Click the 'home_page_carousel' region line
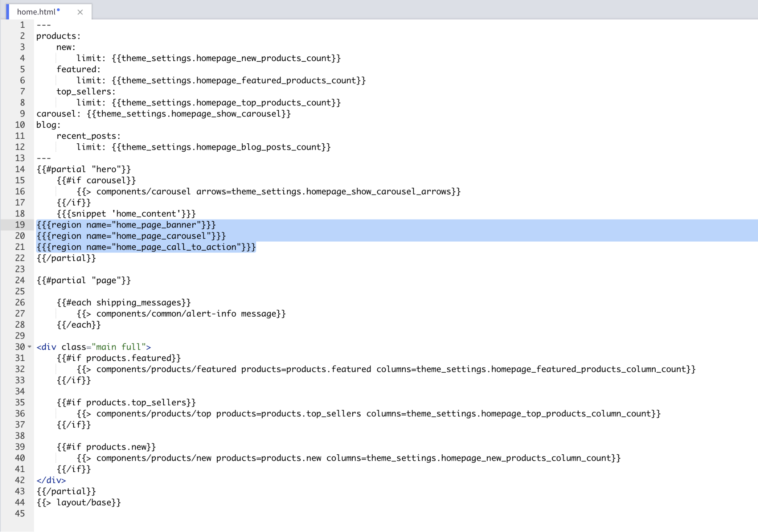 point(131,236)
